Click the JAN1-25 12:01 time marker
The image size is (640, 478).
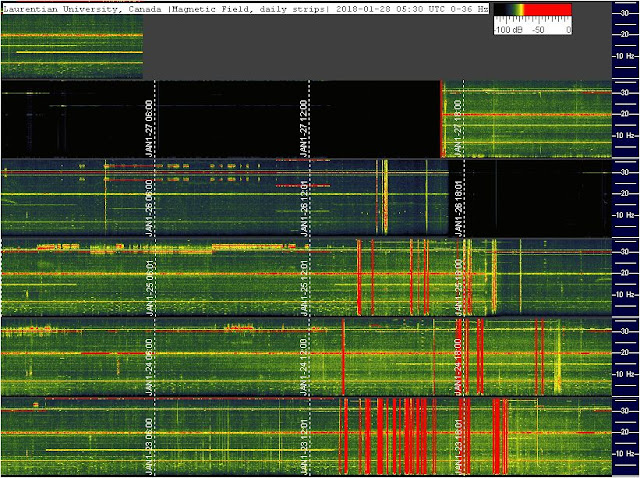click(304, 287)
